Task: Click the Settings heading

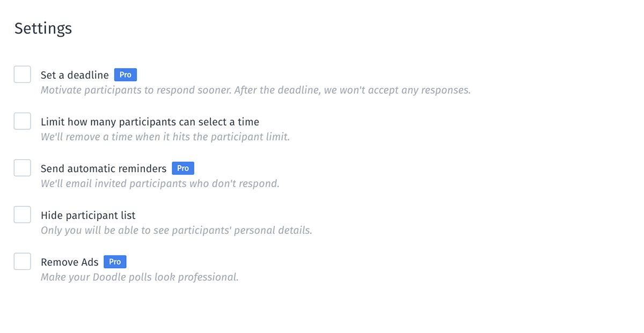Action: tap(43, 28)
